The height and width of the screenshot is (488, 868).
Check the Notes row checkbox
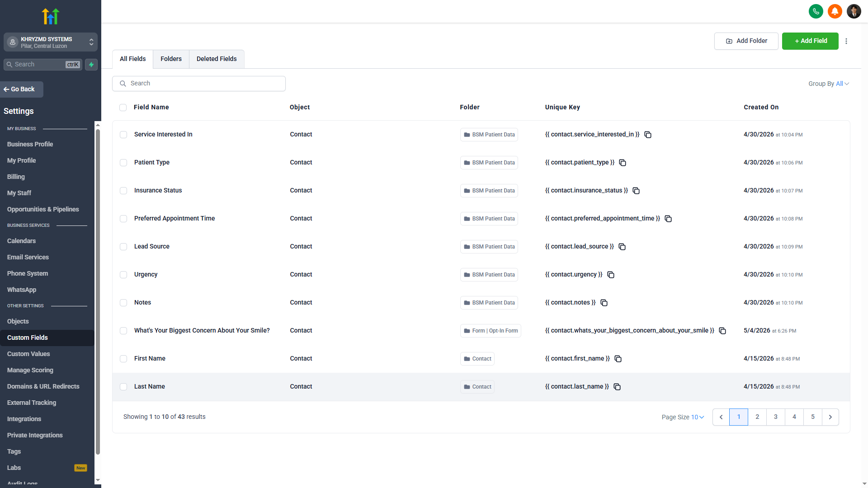[x=123, y=303]
